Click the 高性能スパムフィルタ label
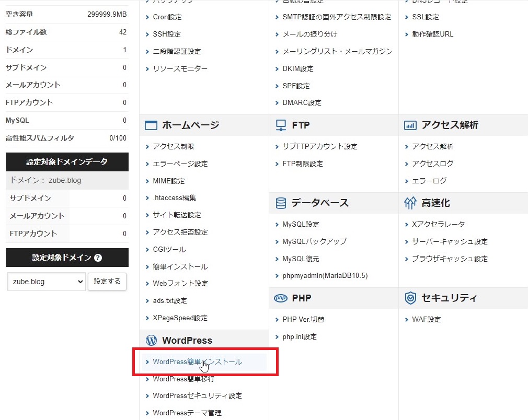The width and height of the screenshot is (528, 420). tap(40, 138)
